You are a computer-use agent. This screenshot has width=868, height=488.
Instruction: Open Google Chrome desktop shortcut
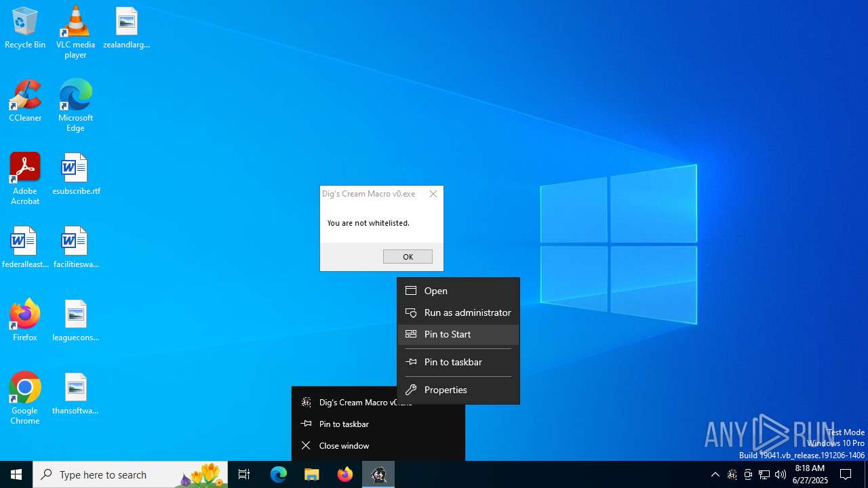click(25, 399)
